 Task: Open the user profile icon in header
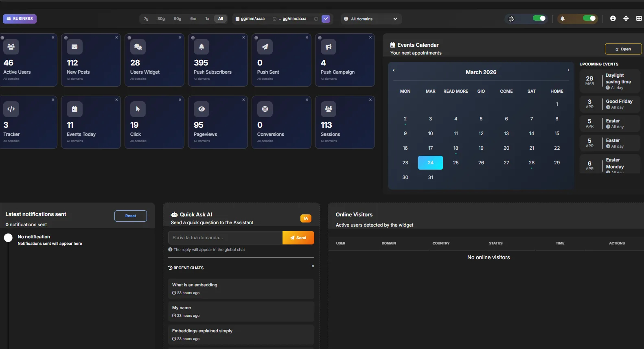tap(613, 18)
